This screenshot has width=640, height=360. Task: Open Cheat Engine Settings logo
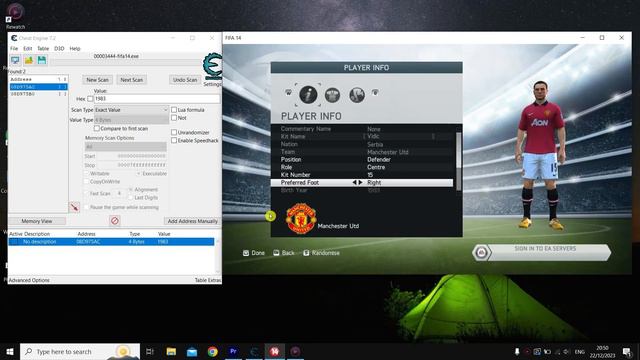pos(213,67)
